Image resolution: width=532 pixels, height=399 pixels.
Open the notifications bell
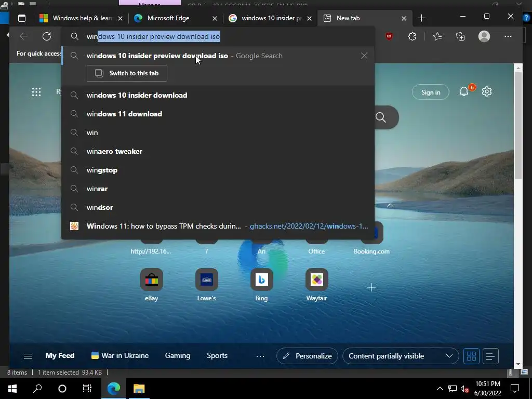(464, 91)
